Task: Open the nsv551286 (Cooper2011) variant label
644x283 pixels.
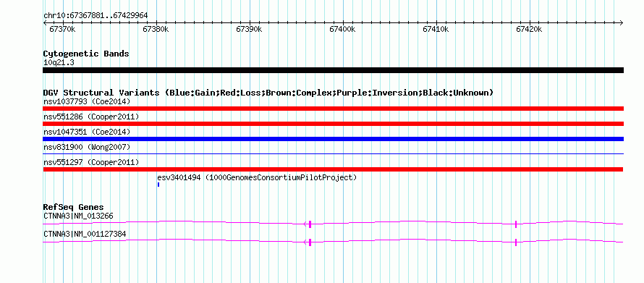Action: (91, 117)
